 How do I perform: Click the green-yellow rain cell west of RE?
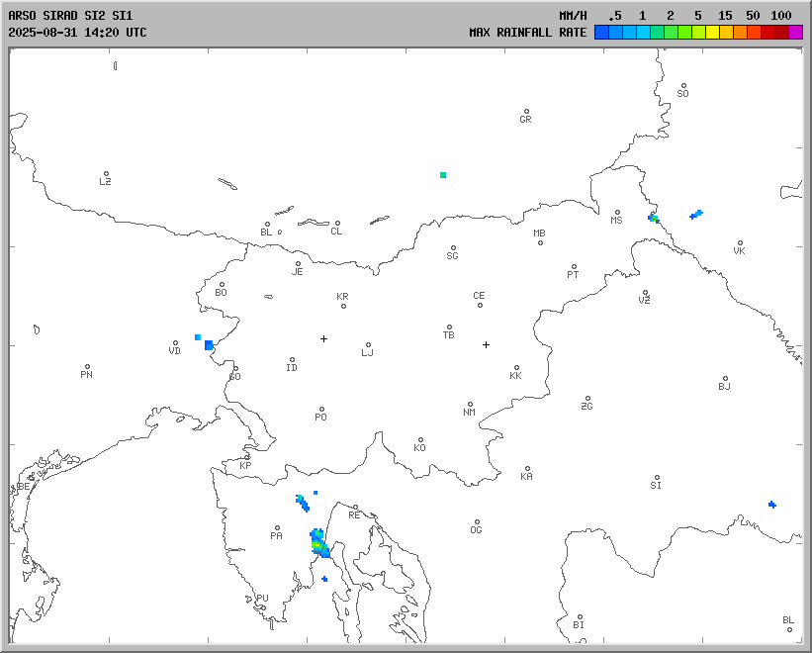point(317,543)
